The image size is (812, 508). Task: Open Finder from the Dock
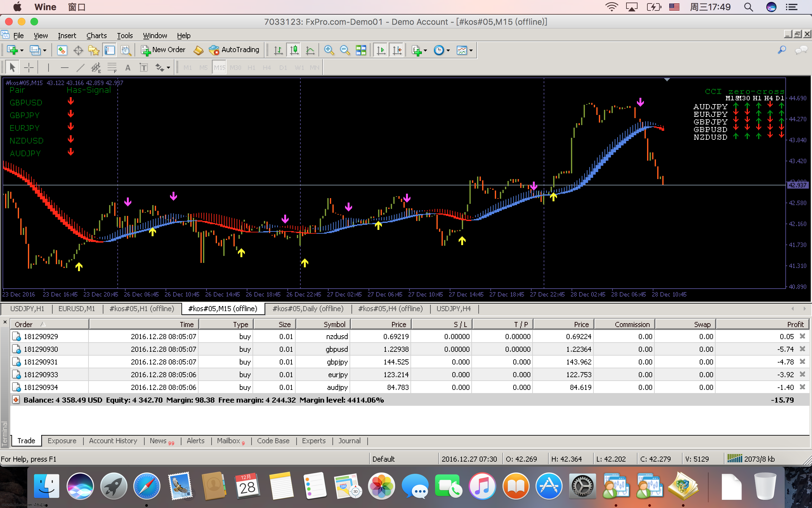(x=46, y=486)
